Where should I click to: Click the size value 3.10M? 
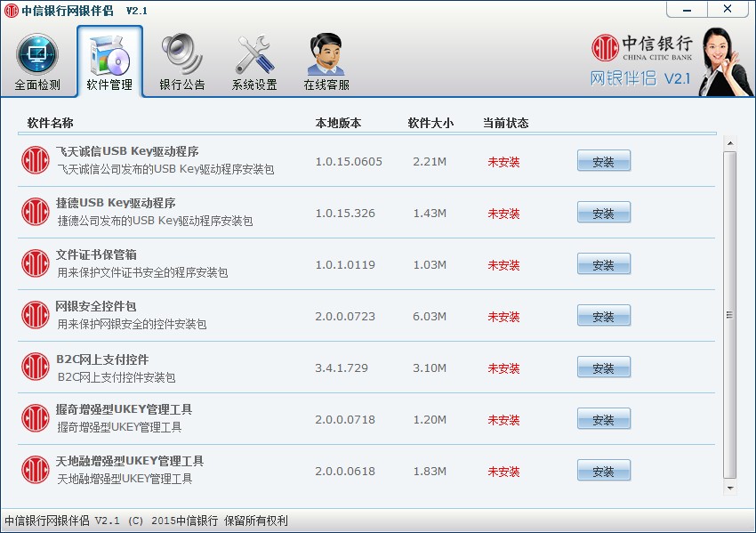[x=430, y=368]
